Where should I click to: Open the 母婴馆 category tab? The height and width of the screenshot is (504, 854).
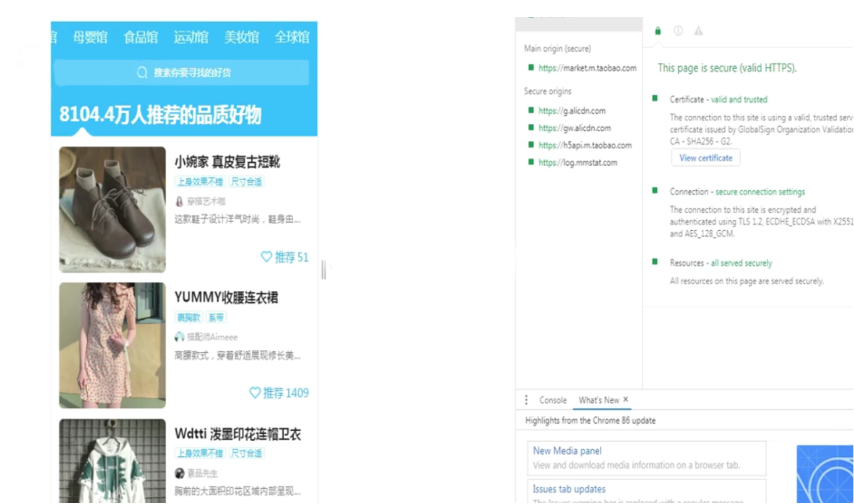coord(90,37)
